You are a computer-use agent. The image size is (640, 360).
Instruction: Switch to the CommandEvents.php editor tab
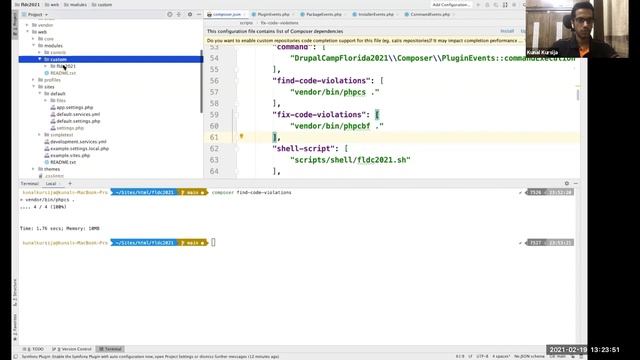[429, 14]
